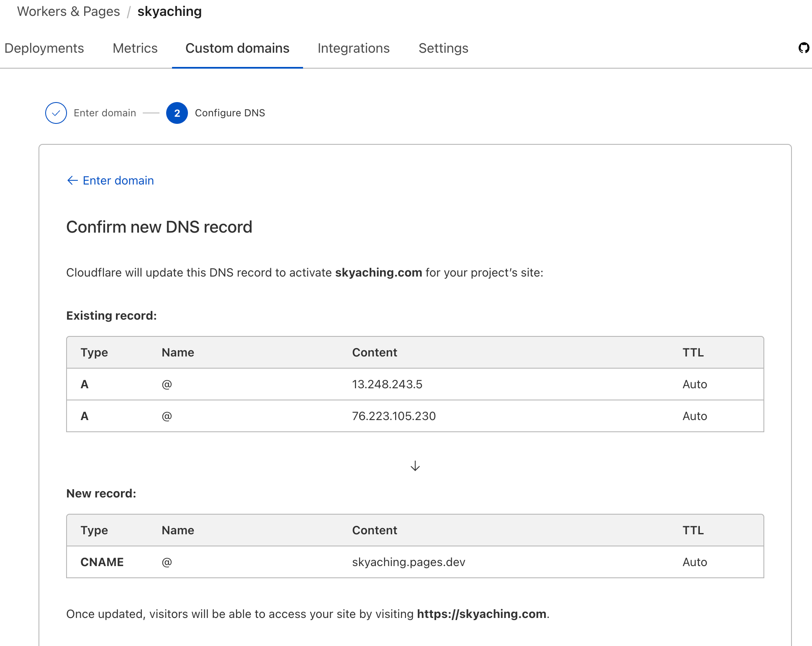812x646 pixels.
Task: Click the Auto TTL in the CNAME row
Action: point(695,562)
